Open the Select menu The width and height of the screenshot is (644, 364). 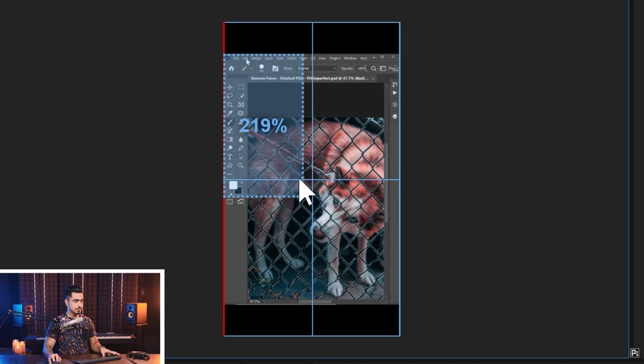(292, 58)
